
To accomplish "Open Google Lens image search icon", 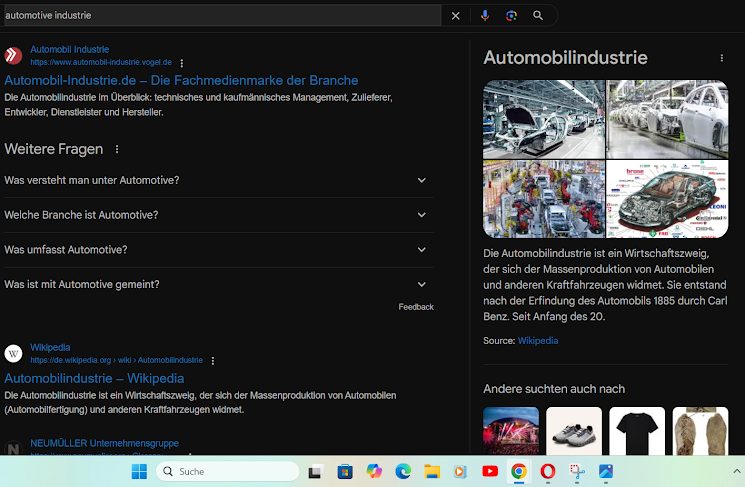I will (x=511, y=16).
